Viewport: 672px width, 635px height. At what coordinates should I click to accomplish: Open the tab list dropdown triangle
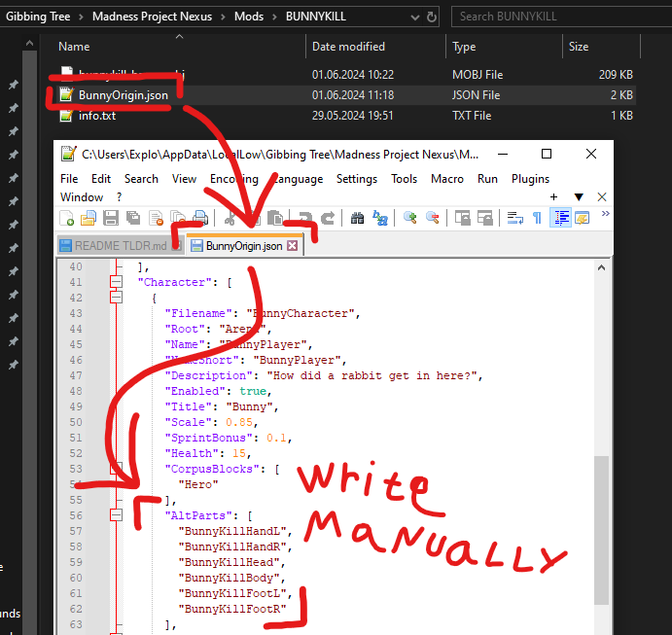click(x=579, y=197)
